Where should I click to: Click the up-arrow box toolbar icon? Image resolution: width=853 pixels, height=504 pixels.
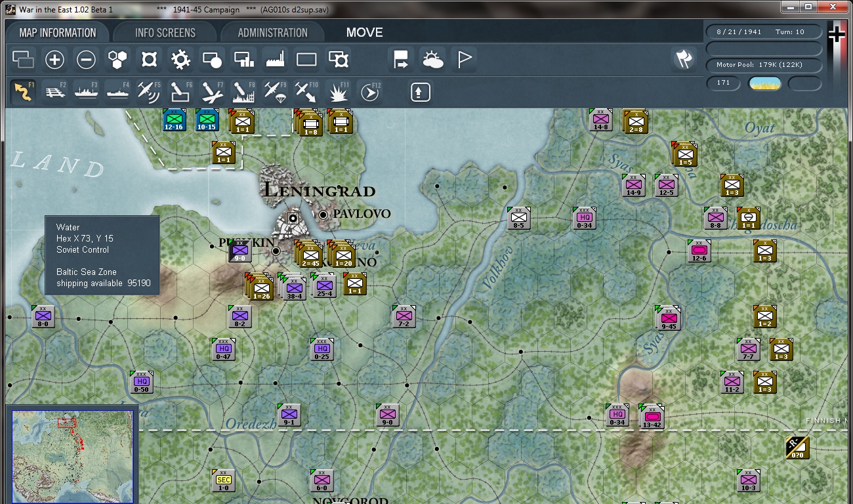pos(421,92)
